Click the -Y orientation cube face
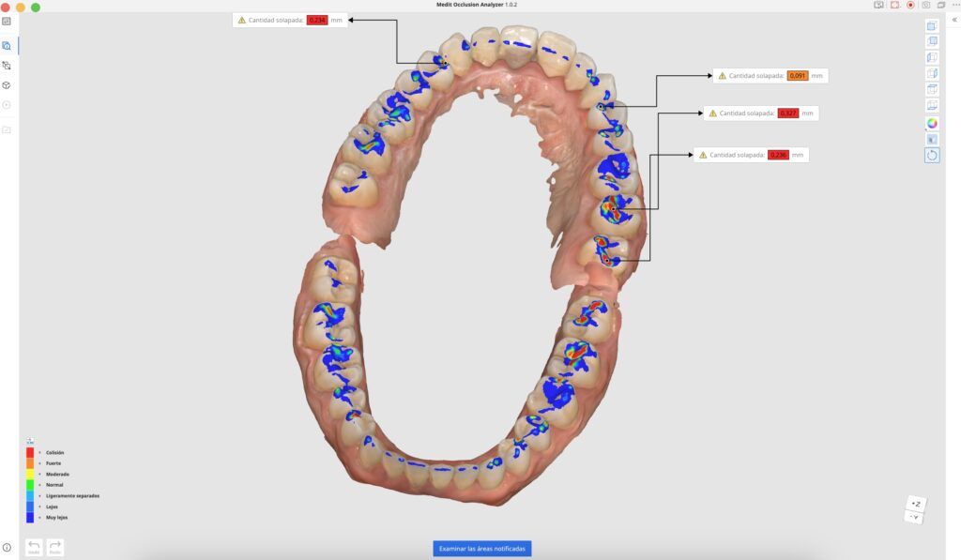961x560 pixels. [x=914, y=517]
